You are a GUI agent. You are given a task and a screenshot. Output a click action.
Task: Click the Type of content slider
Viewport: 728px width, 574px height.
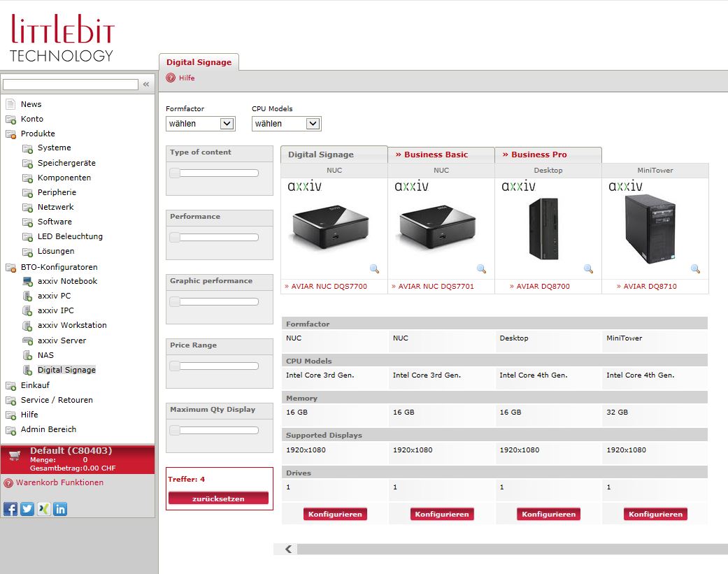[214, 173]
